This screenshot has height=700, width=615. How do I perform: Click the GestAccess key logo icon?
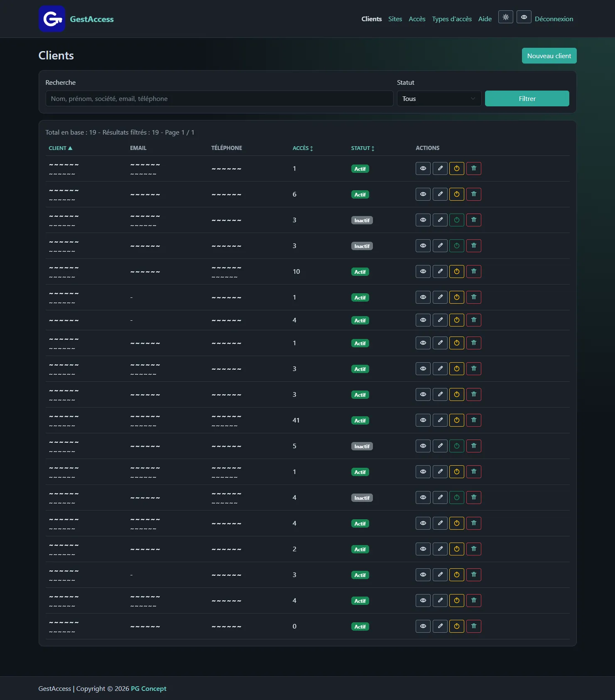52,19
